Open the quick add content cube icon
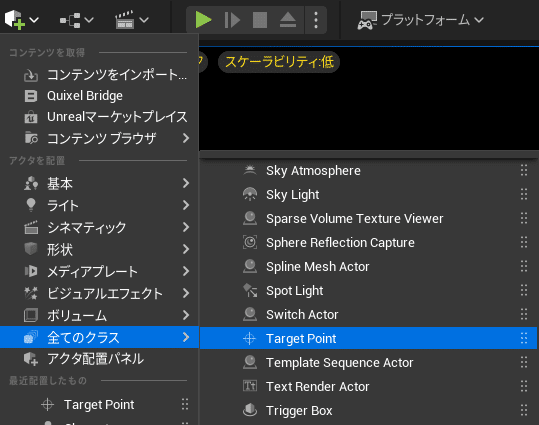The width and height of the screenshot is (539, 425). tap(14, 20)
